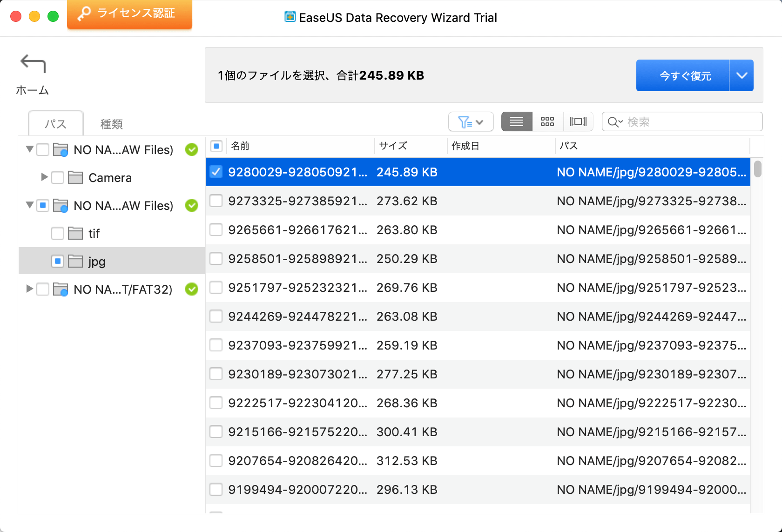
Task: Sort by the パス column header
Action: tap(653, 146)
